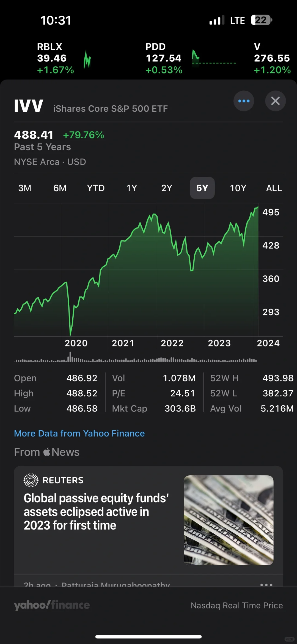Tap the RBLX mini sparkline chart
Viewport: 297px width, 644px height.
(87, 59)
